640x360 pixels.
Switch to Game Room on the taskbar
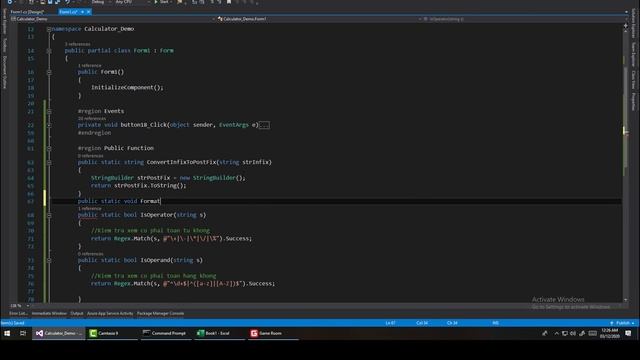click(274, 333)
